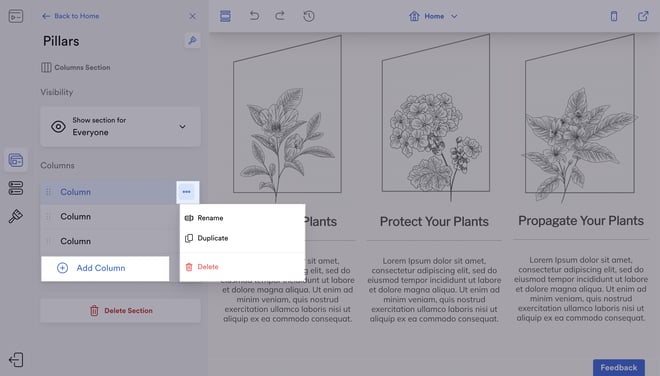Click the Visibility label
Viewport: 660px width, 376px height.
pos(57,92)
